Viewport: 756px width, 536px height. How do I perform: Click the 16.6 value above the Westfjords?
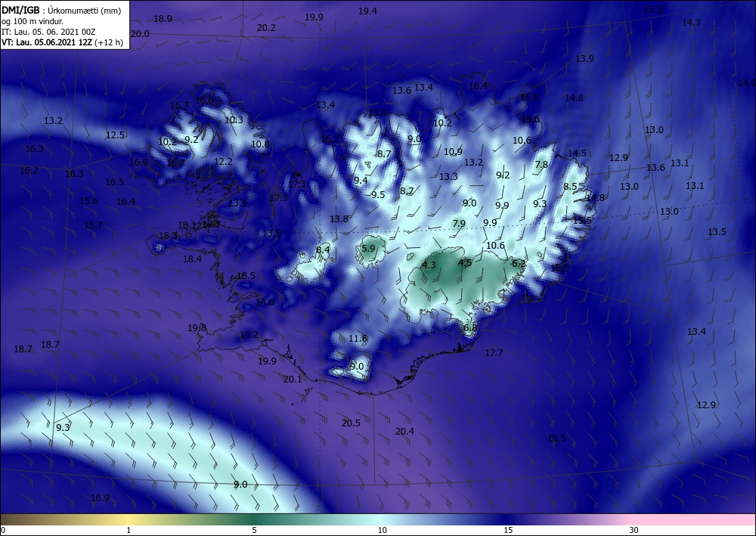pos(204,101)
